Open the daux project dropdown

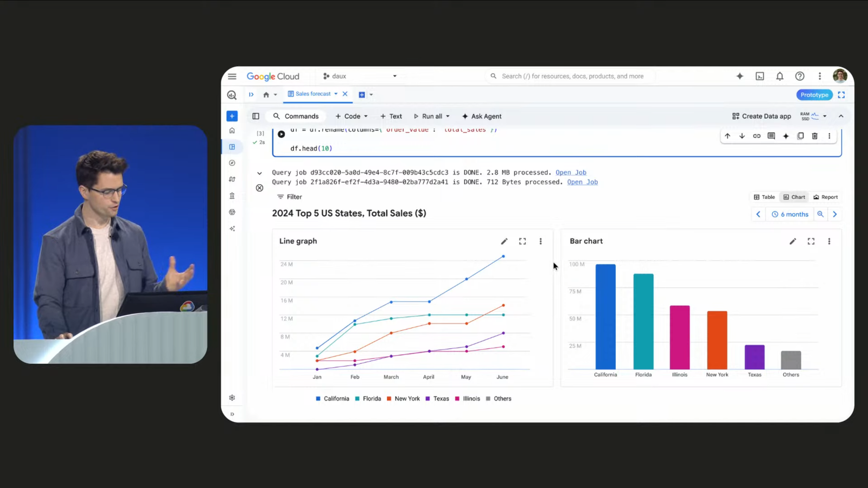click(360, 76)
